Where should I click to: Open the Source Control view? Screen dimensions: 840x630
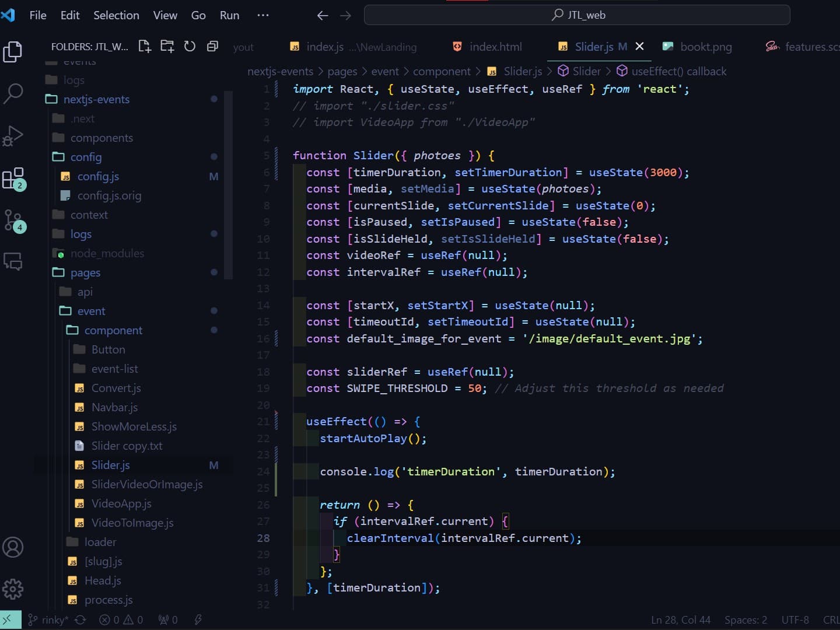[13, 220]
